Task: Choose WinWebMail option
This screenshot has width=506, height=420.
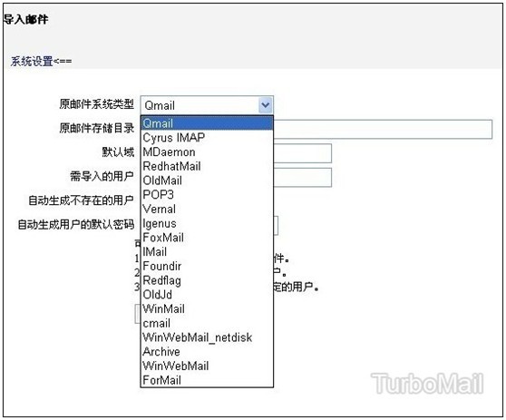Action: tap(207, 366)
